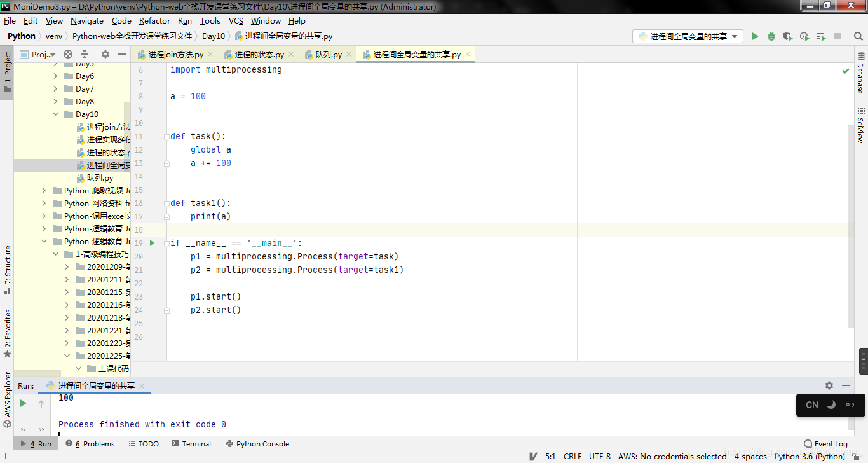
Task: Toggle fold marker at def task1 line
Action: (166, 203)
